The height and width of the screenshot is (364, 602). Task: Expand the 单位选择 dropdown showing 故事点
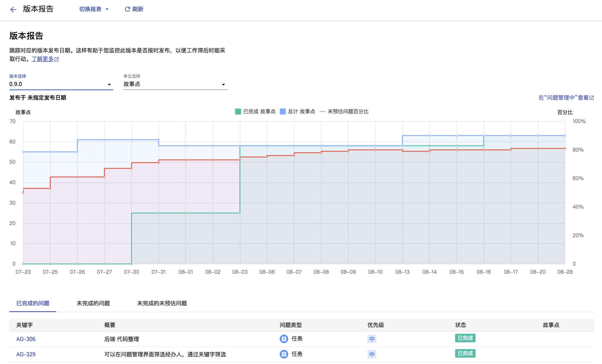click(175, 84)
